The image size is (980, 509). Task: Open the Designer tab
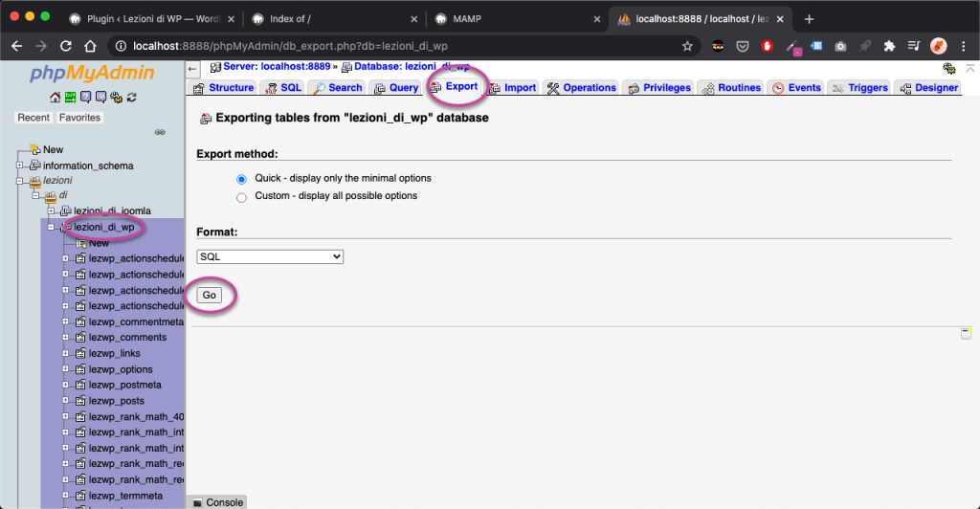928,88
